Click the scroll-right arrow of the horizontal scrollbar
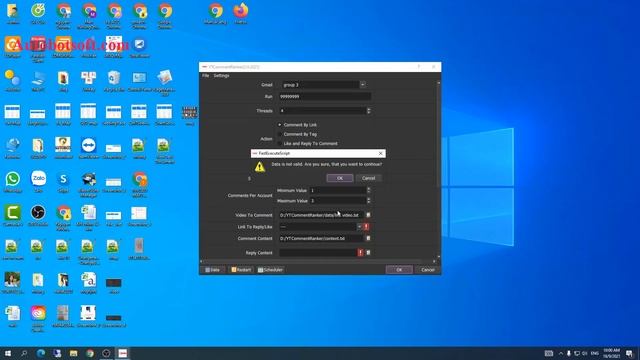This screenshot has height=360, width=640. click(x=434, y=261)
